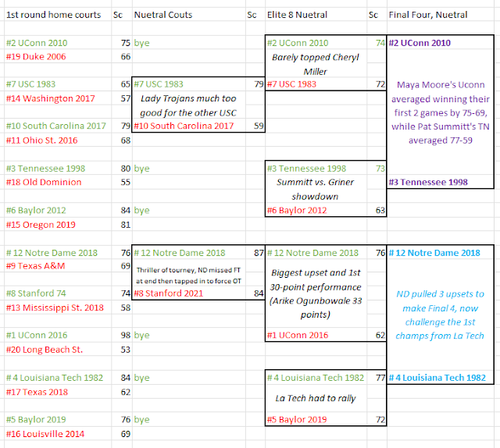
Task: Select the 'Sc' header beside '1st round home courts'
Action: (x=122, y=15)
